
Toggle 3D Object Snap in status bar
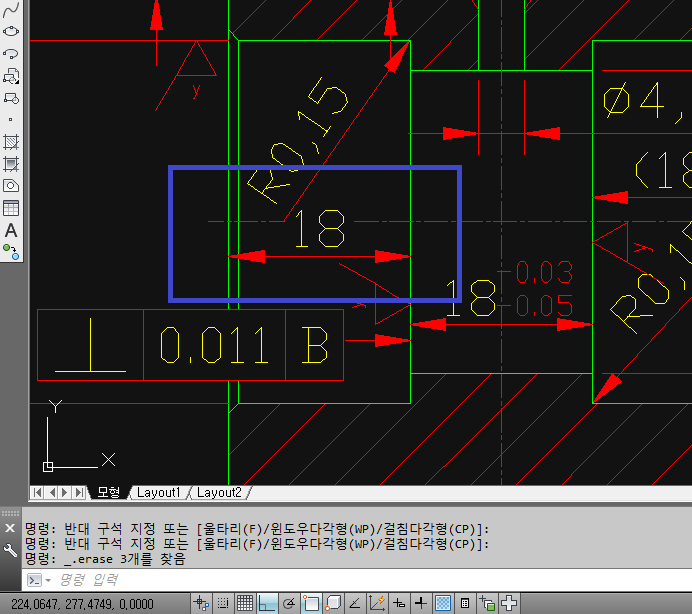click(x=333, y=603)
